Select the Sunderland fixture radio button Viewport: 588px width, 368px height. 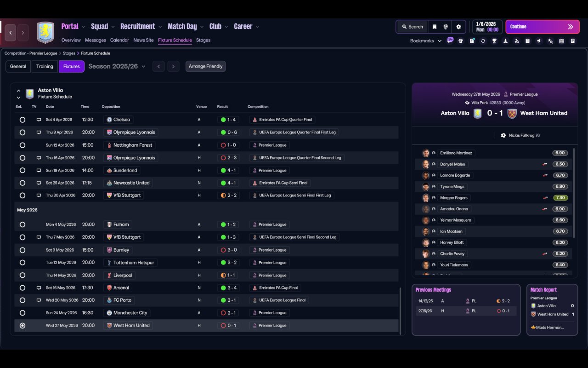(23, 170)
